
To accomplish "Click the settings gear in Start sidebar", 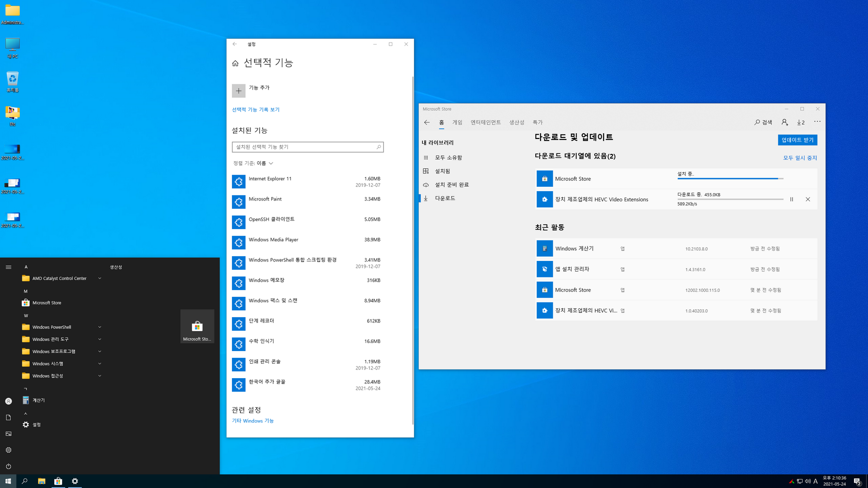I will (8, 450).
